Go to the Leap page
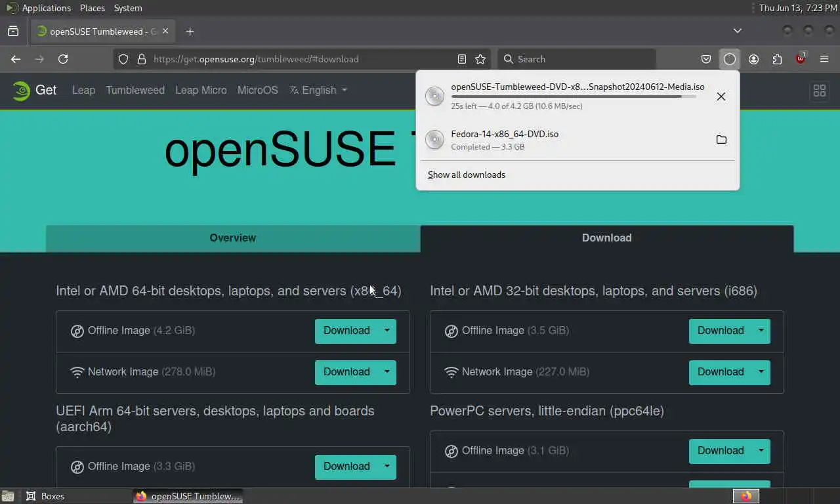This screenshot has height=504, width=840. coord(83,90)
